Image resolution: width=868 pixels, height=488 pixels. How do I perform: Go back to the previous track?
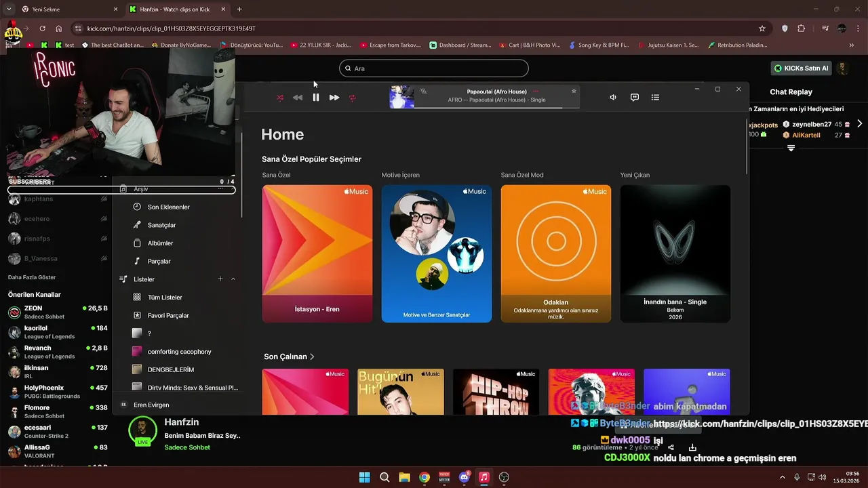click(297, 98)
